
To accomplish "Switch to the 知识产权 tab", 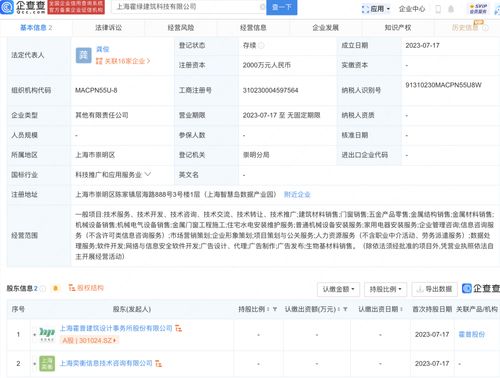I will pyautogui.click(x=398, y=28).
